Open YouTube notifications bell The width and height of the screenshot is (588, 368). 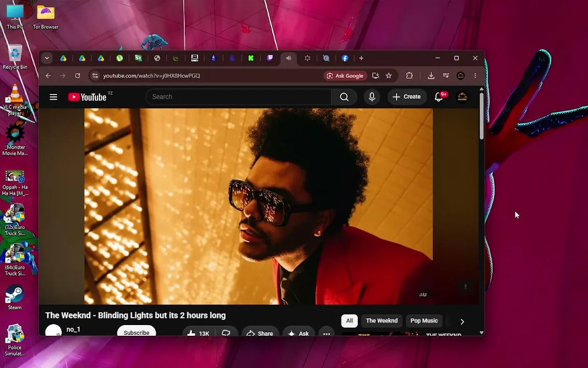coord(439,97)
